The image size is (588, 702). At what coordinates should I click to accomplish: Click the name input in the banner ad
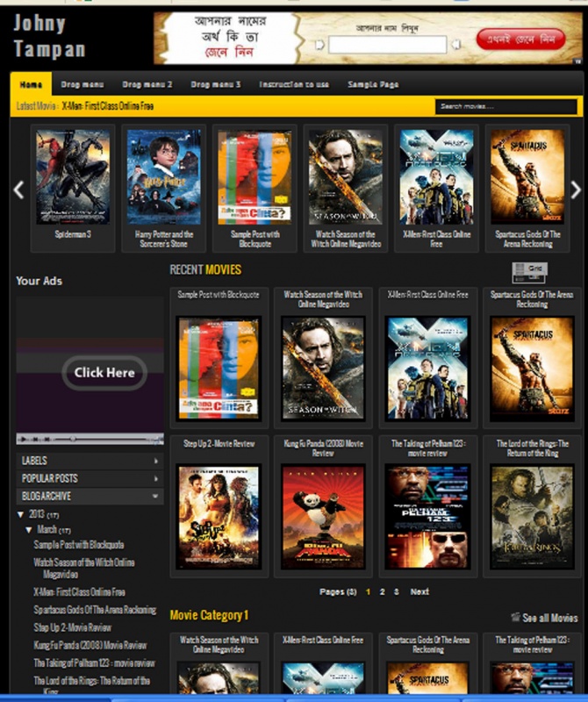pyautogui.click(x=387, y=45)
